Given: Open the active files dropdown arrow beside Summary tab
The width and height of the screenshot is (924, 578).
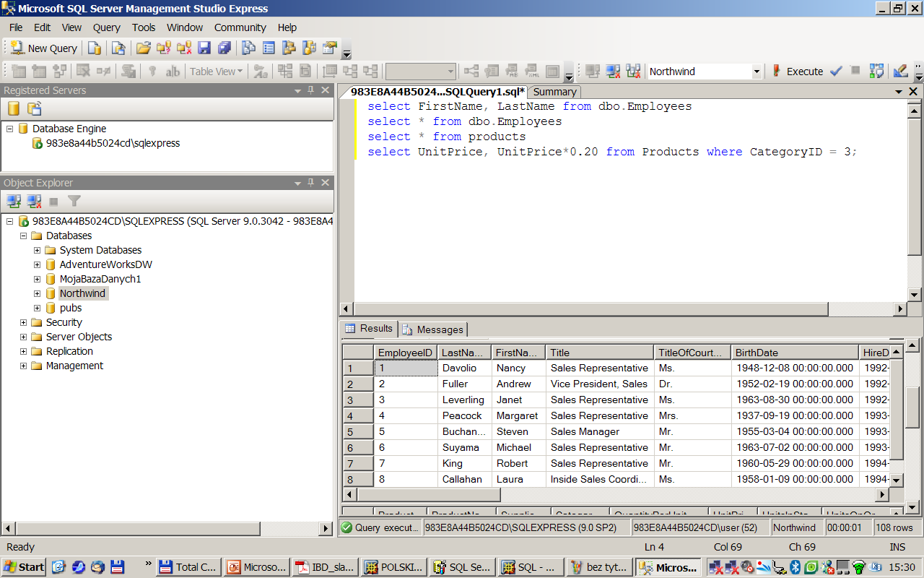Looking at the screenshot, I should click(x=899, y=92).
